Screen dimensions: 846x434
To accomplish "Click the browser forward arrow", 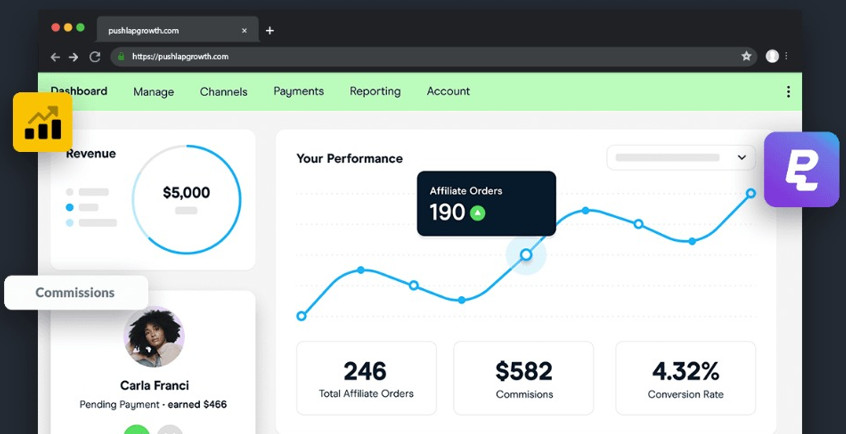I will [74, 57].
